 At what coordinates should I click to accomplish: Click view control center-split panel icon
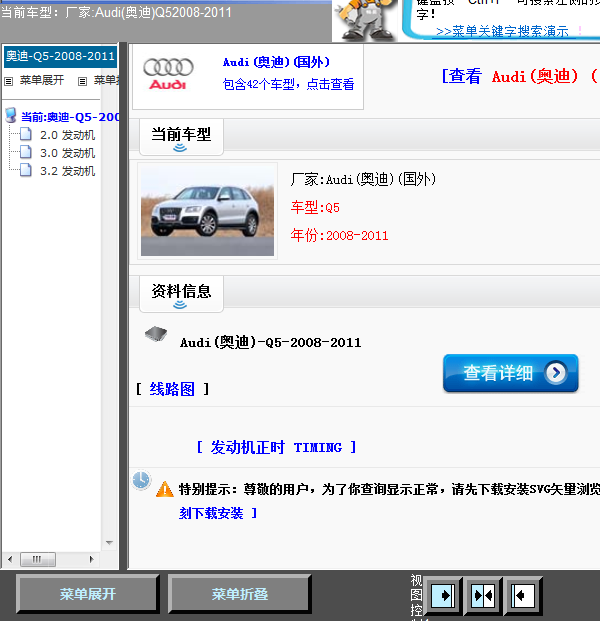click(x=483, y=595)
